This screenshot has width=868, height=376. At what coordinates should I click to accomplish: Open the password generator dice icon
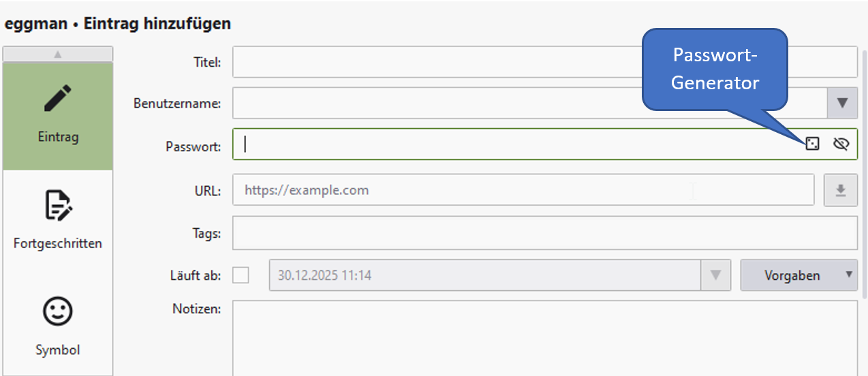click(811, 144)
